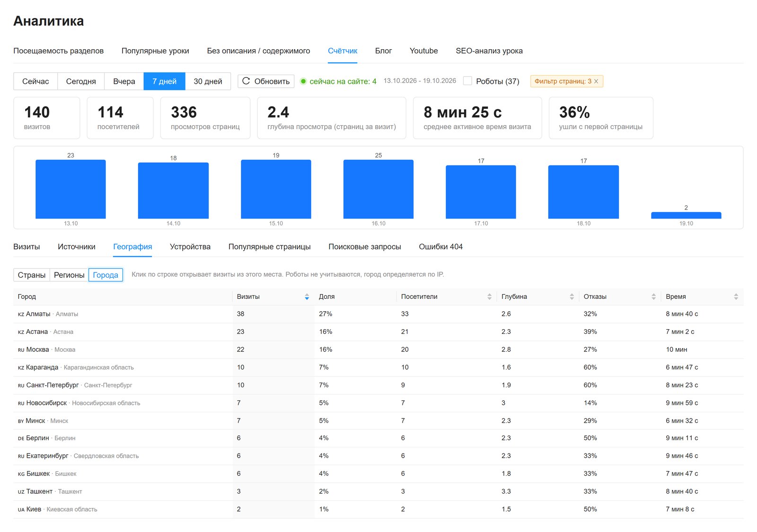Screen dimensions: 757x532
Task: Sort table by Посетители column arrows
Action: coord(489,297)
